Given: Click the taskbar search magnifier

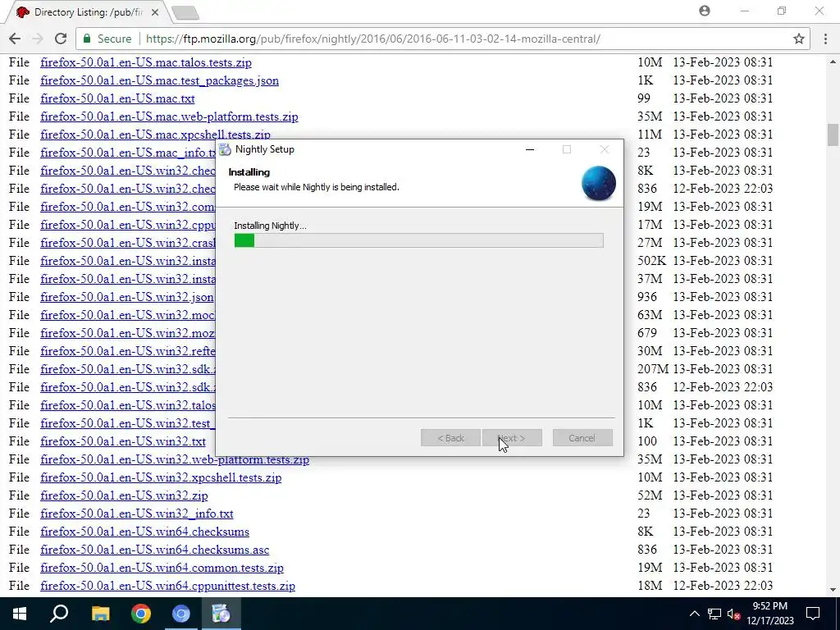Looking at the screenshot, I should click(59, 614).
